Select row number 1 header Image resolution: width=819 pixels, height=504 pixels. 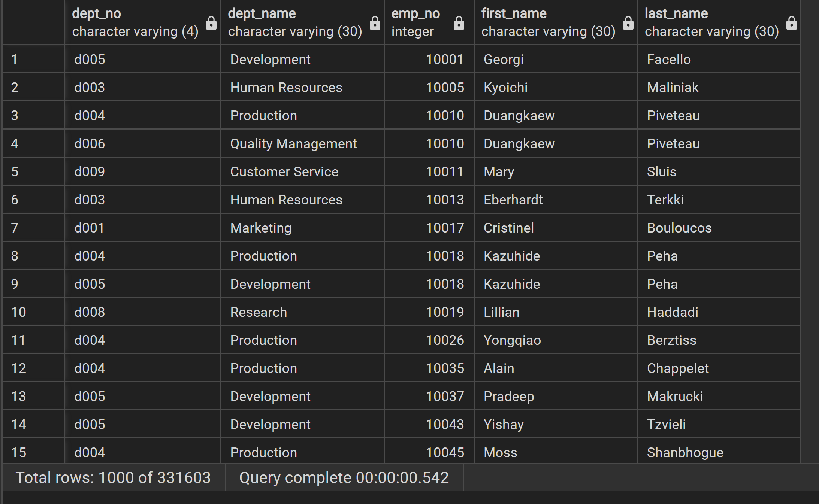tap(33, 59)
